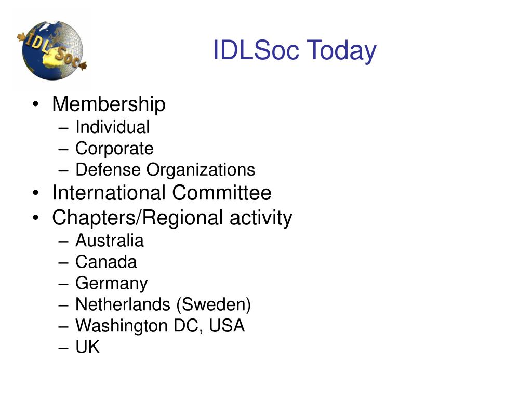Viewport: 532px width, 399px height.
Task: Select Chapters/Regional activity heading
Action: pos(172,218)
